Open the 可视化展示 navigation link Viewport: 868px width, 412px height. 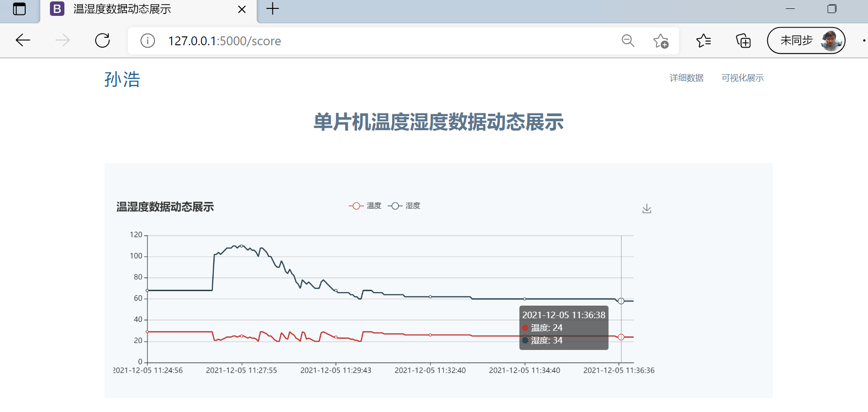tap(742, 78)
